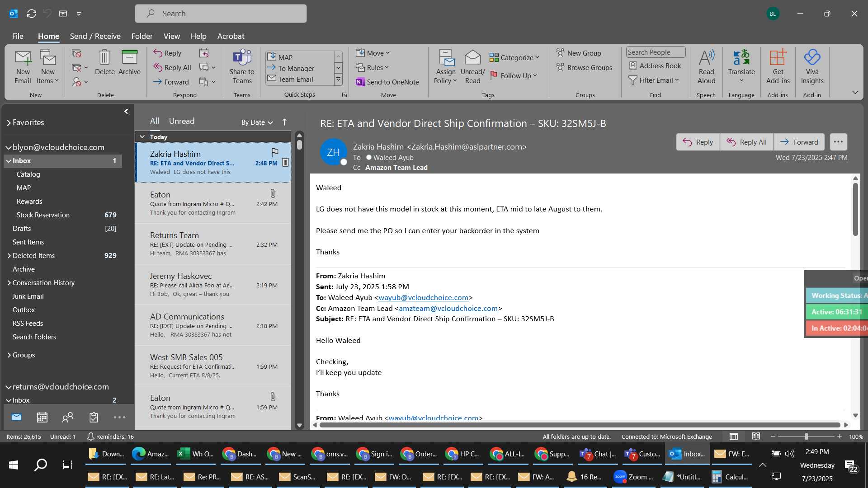Open the By Date sort dropdown
This screenshot has width=868, height=488.
[x=257, y=122]
